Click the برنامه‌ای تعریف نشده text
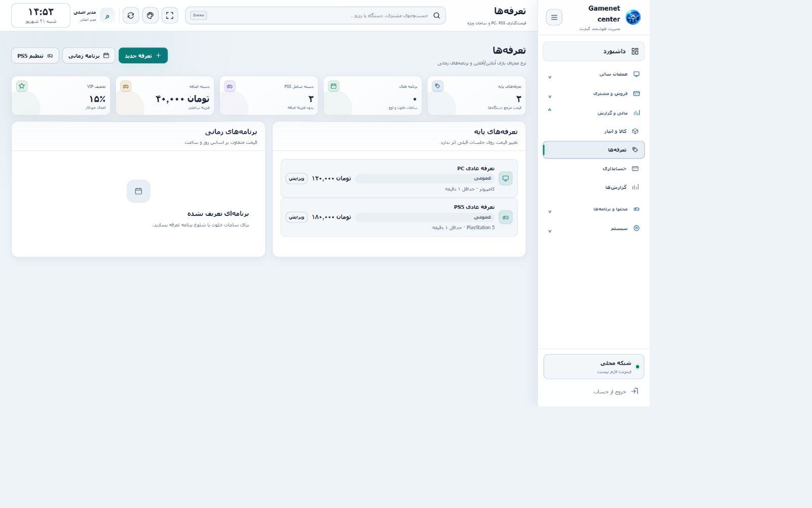 pos(218,213)
